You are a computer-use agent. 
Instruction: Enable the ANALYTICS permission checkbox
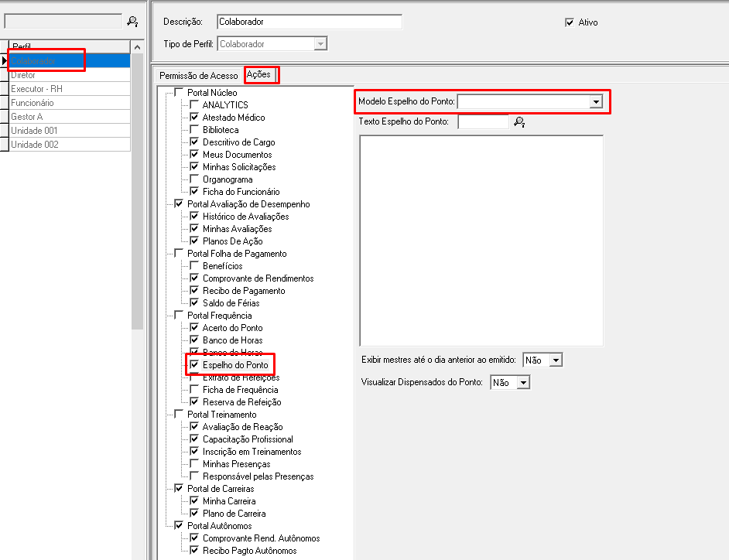click(195, 105)
